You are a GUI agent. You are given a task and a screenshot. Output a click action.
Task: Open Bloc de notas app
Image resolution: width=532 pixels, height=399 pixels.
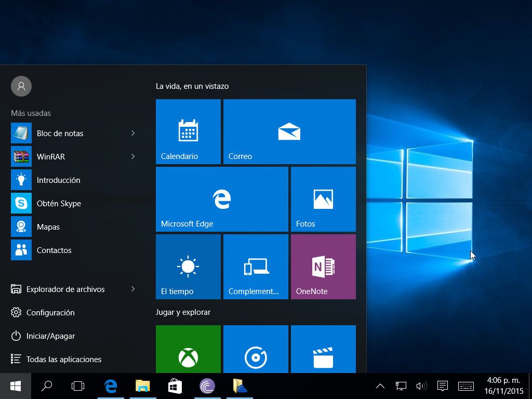tap(73, 133)
